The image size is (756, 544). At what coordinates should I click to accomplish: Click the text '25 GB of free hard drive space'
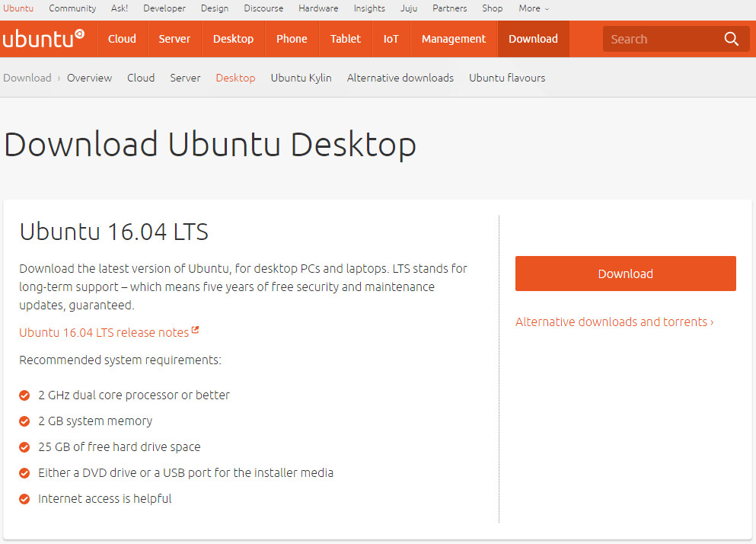[119, 447]
